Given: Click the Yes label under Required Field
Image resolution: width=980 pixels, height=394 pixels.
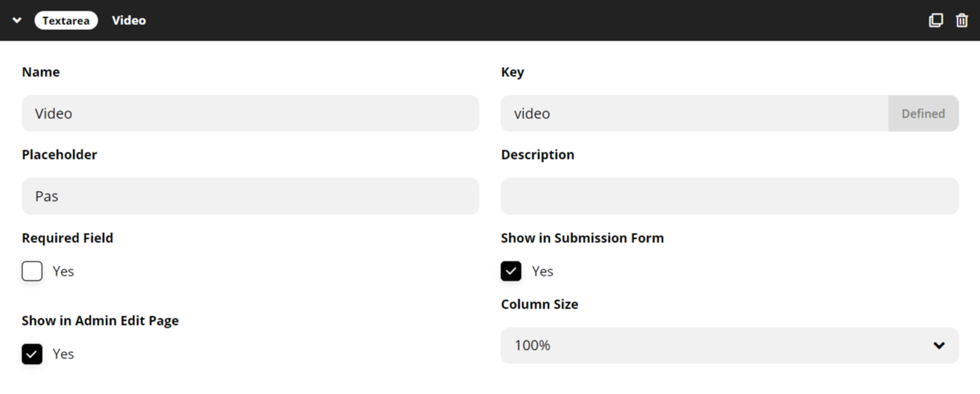Looking at the screenshot, I should tap(63, 271).
